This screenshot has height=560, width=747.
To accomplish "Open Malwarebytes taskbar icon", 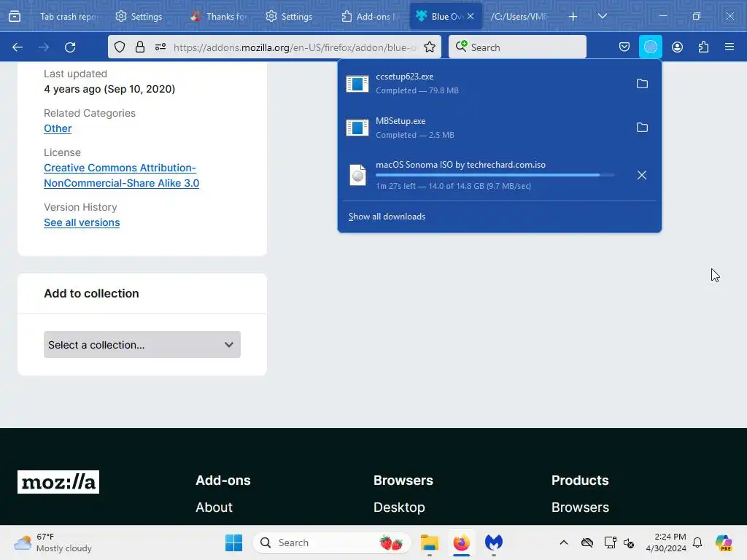I will [494, 542].
